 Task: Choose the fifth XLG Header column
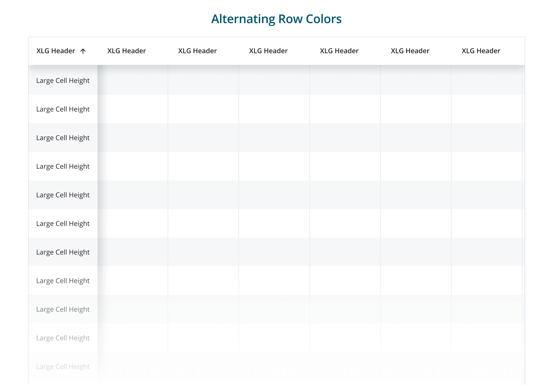[x=339, y=51]
